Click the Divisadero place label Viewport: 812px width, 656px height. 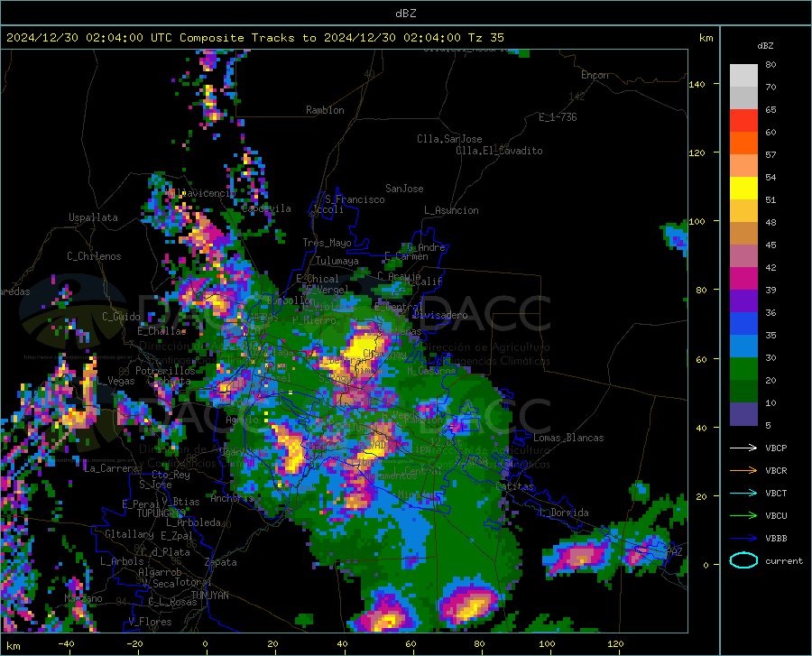pos(440,315)
